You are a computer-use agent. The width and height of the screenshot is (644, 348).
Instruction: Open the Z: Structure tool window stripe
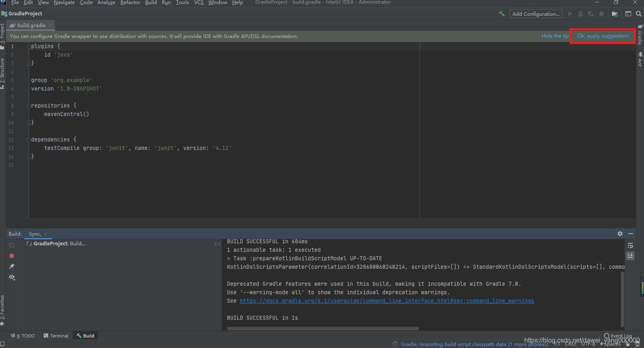[2, 74]
